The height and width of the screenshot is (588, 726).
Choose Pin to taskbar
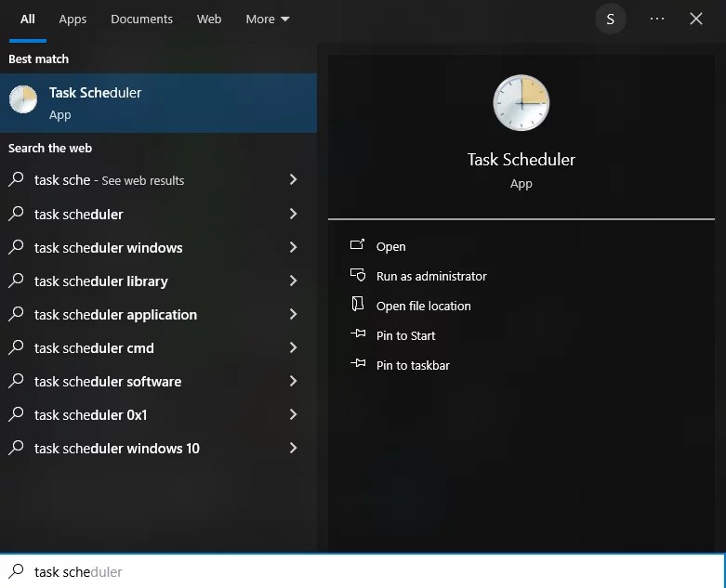pyautogui.click(x=413, y=365)
